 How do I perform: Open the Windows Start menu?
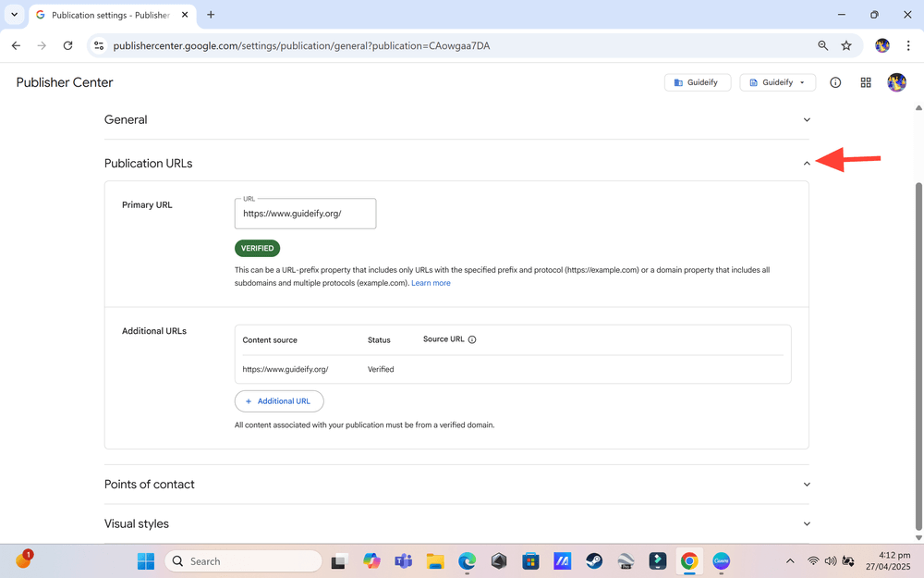[x=146, y=561]
